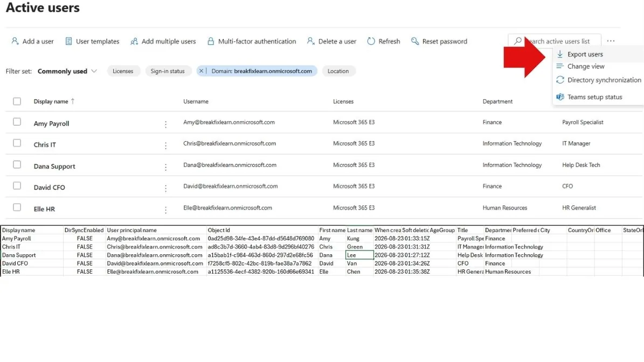Open row options dots for Chris IT

[165, 145]
